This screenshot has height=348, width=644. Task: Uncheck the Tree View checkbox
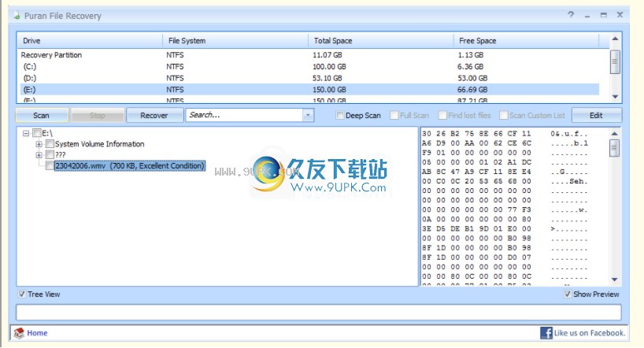tap(22, 294)
